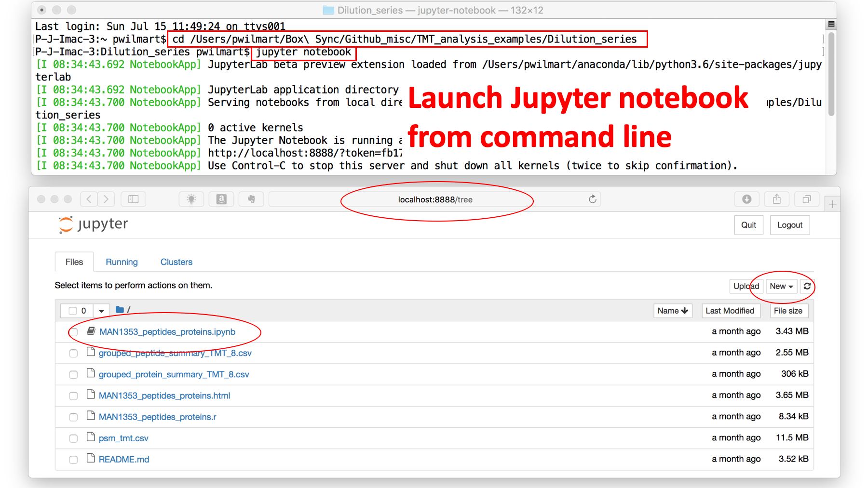Screen dimensions: 868x488
Task: Select checkbox for psm_tmt.csv
Action: coord(73,438)
